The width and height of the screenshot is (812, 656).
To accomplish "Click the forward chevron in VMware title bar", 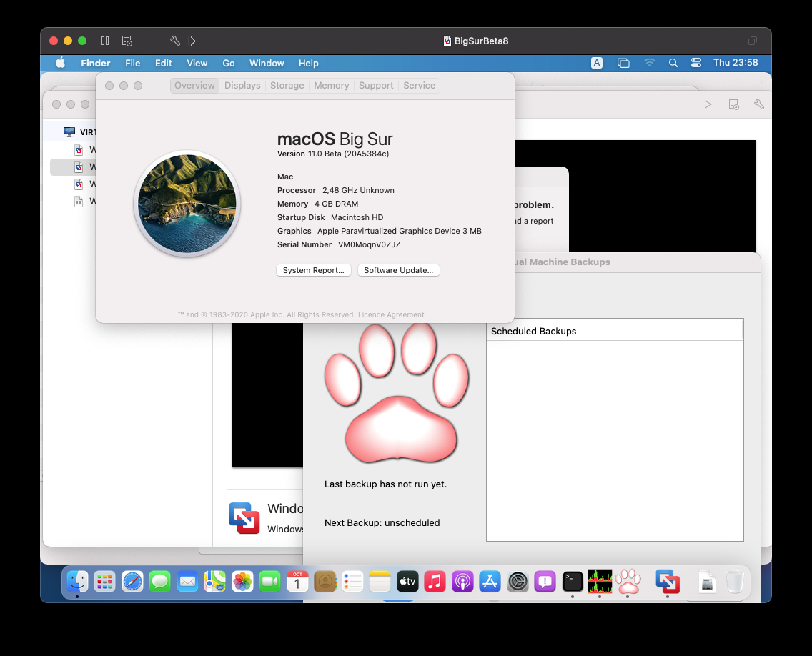I will tap(193, 41).
